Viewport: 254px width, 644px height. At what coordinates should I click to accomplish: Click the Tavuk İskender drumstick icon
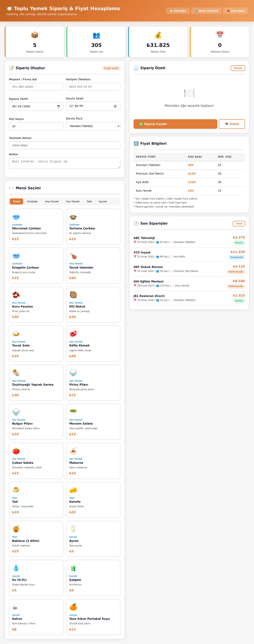pyautogui.click(x=73, y=255)
